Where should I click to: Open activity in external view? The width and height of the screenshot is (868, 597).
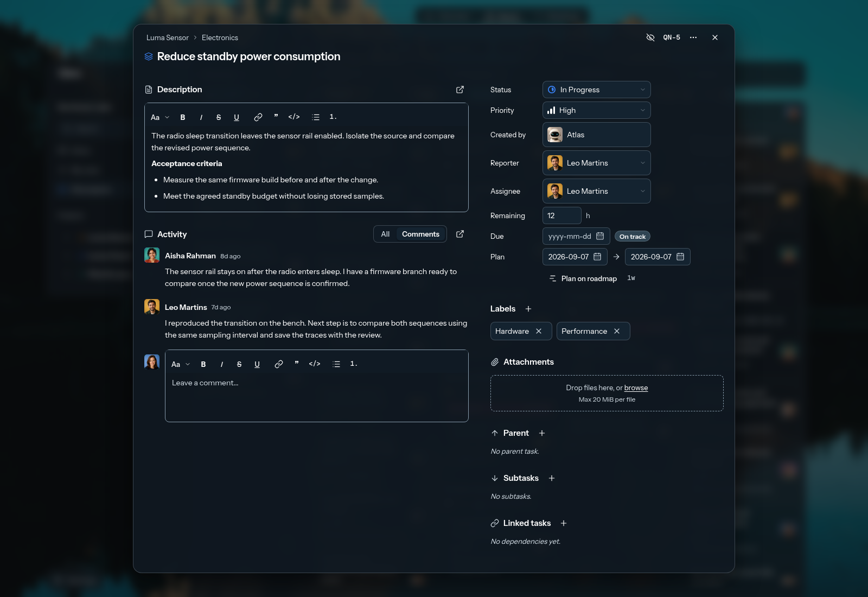(x=460, y=234)
